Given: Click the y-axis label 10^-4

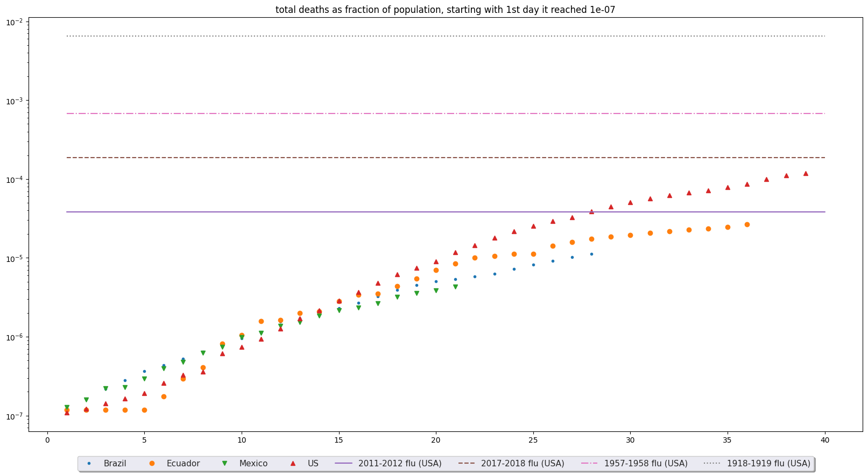Looking at the screenshot, I should (x=15, y=179).
